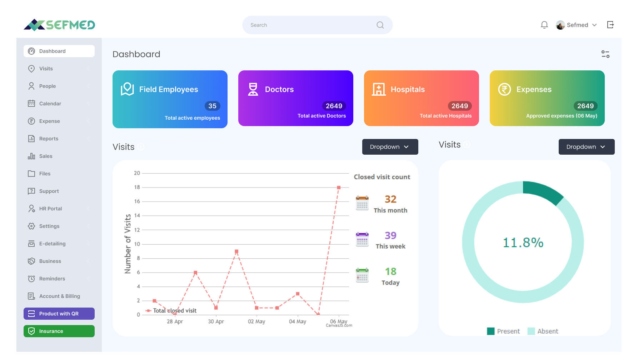Click the logout icon at top right
This screenshot has height=364, width=638.
pyautogui.click(x=610, y=25)
